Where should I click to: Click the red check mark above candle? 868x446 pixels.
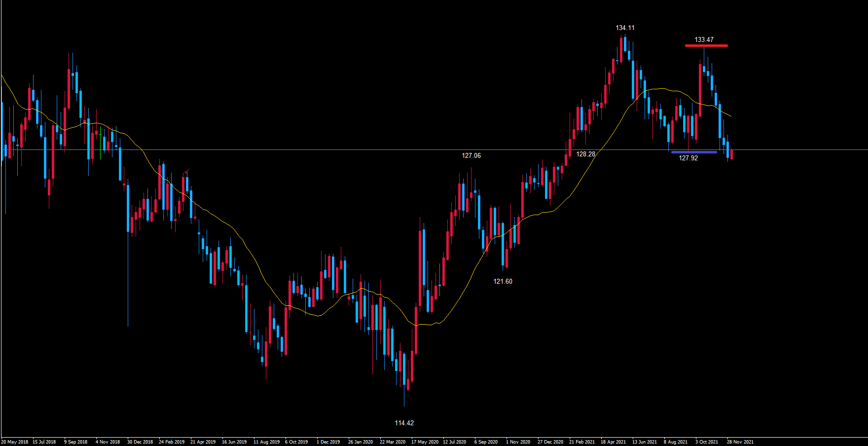(x=186, y=172)
